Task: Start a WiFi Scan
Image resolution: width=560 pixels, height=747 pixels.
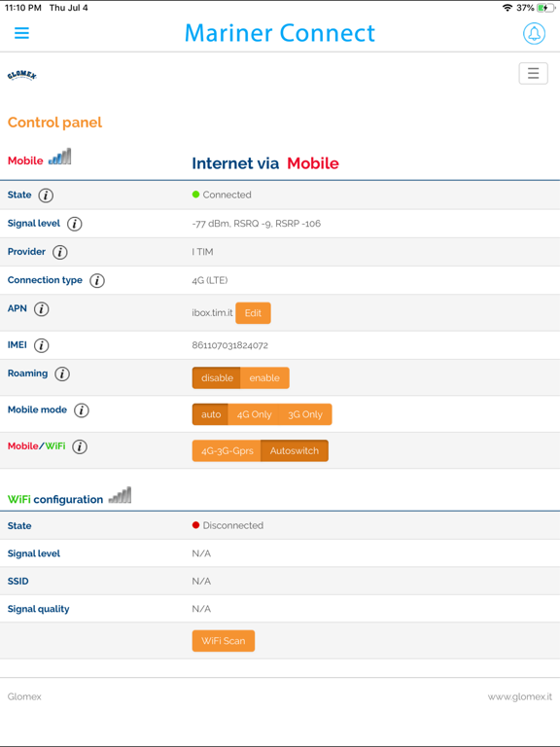Action: pos(224,641)
